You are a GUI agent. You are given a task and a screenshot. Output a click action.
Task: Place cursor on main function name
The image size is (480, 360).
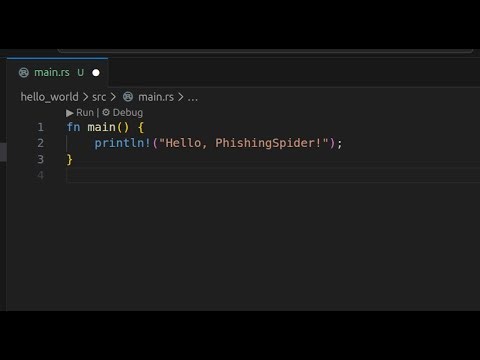coord(101,127)
